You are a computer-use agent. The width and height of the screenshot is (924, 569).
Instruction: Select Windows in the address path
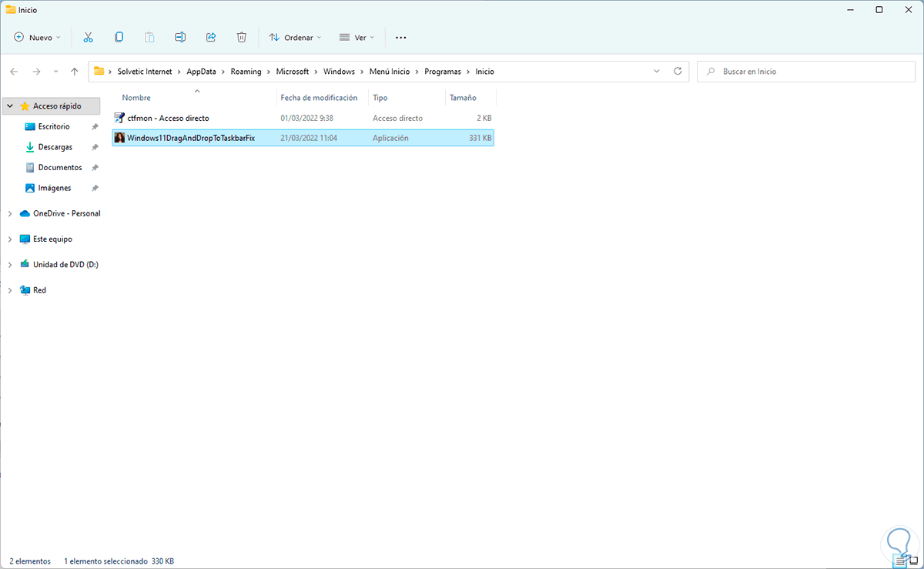tap(339, 71)
